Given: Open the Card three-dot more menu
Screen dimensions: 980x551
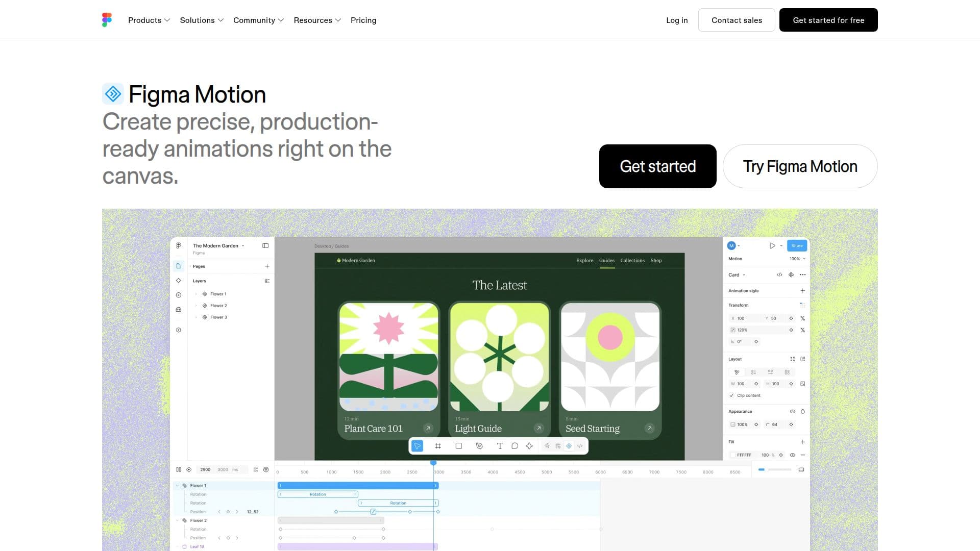Looking at the screenshot, I should pyautogui.click(x=803, y=274).
